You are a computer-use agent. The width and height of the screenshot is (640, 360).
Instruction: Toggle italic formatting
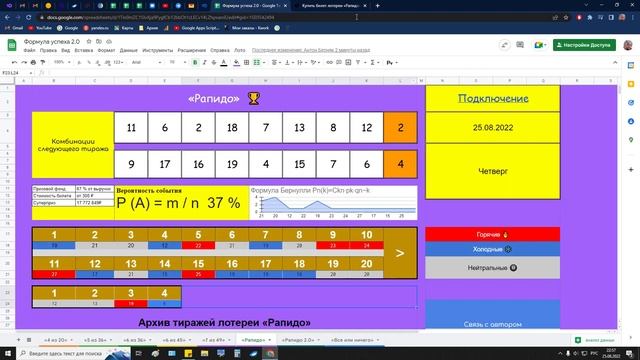pos(204,62)
